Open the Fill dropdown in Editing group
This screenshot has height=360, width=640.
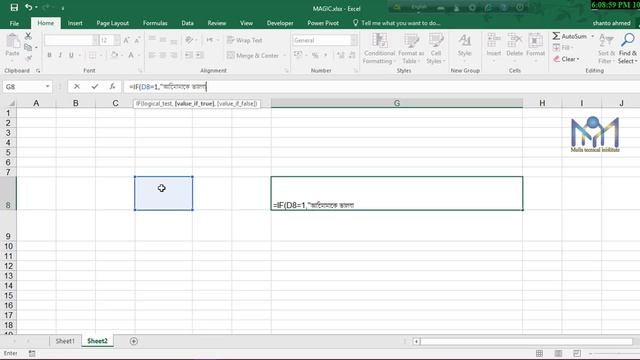point(564,47)
